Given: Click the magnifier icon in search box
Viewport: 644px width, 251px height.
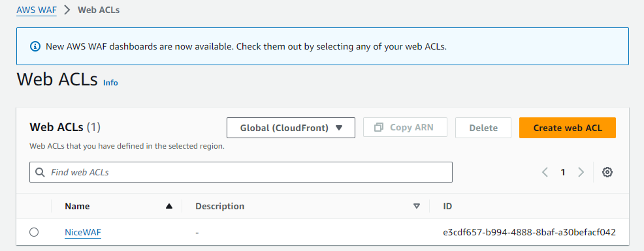Looking at the screenshot, I should point(40,172).
